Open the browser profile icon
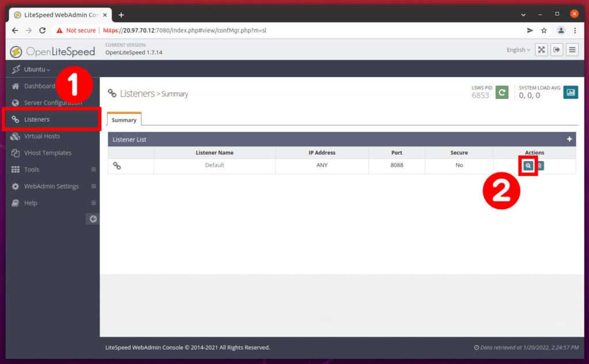 (x=561, y=30)
